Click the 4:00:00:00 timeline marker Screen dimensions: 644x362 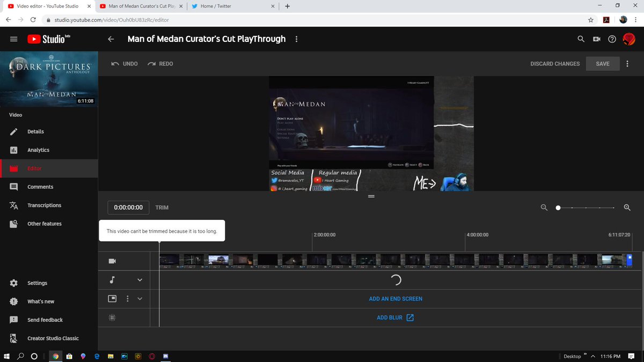(478, 235)
